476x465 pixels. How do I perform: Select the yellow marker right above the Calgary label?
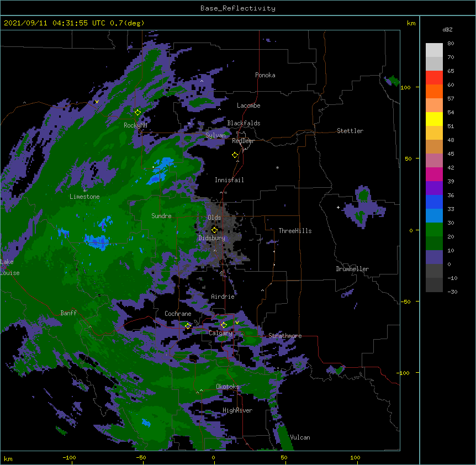tap(224, 325)
